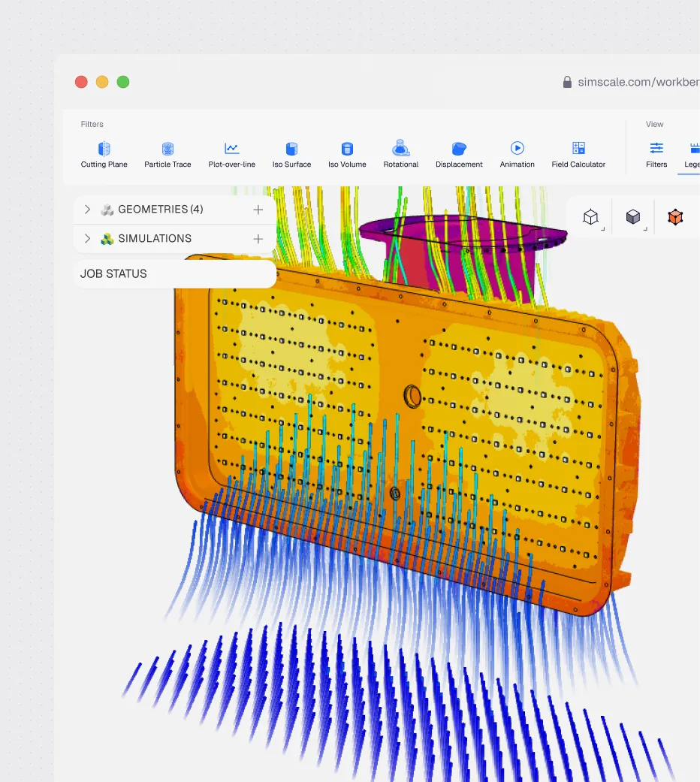Switch to wireframe cube render mode
The image size is (700, 782).
(x=591, y=217)
